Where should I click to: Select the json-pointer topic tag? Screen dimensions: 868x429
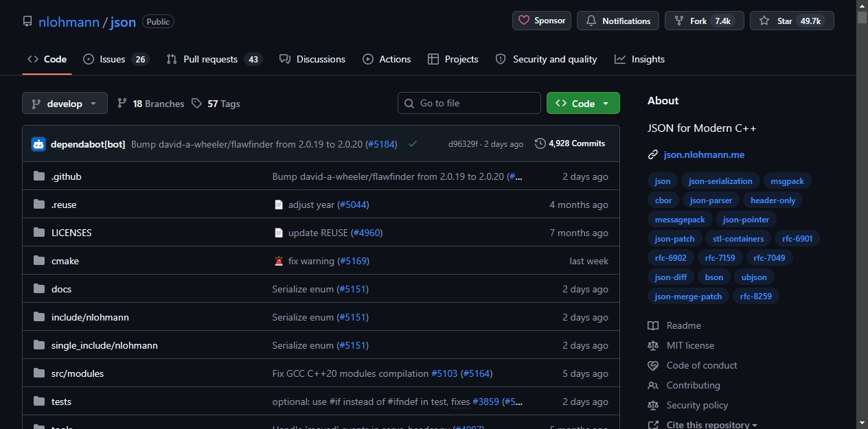(746, 220)
